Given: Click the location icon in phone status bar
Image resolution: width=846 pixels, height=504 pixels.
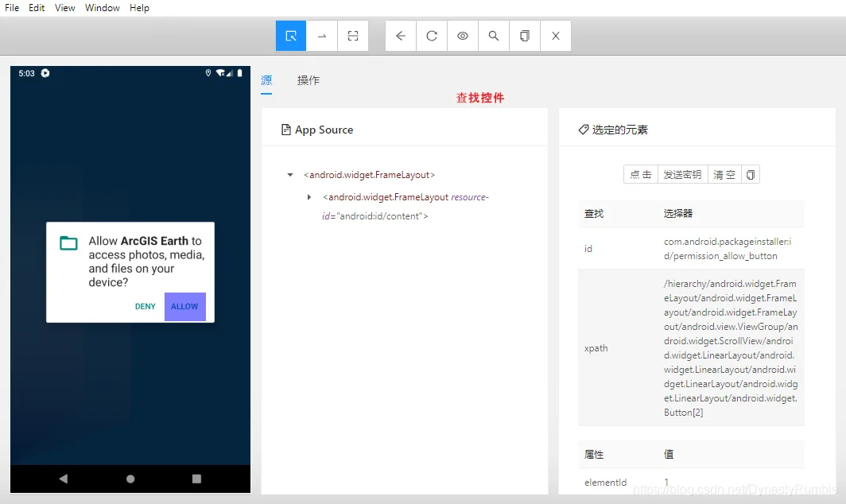Looking at the screenshot, I should coord(208,73).
